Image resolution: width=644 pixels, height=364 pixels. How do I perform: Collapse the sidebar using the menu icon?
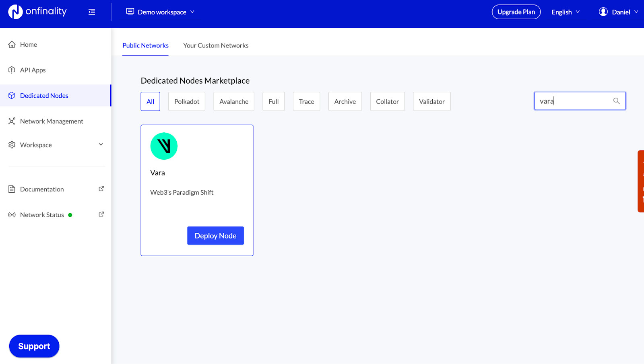click(x=92, y=12)
